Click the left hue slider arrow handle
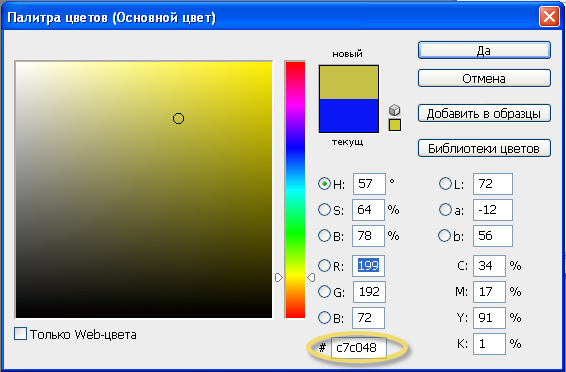This screenshot has height=372, width=566. click(x=279, y=277)
